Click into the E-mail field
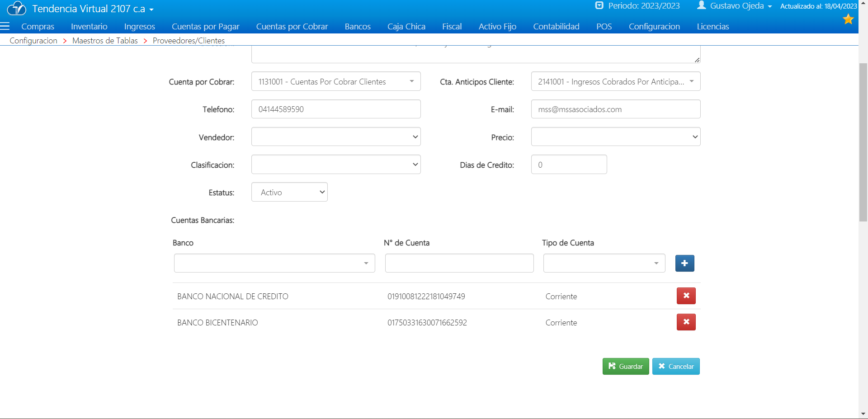The height and width of the screenshot is (419, 868). click(x=616, y=109)
